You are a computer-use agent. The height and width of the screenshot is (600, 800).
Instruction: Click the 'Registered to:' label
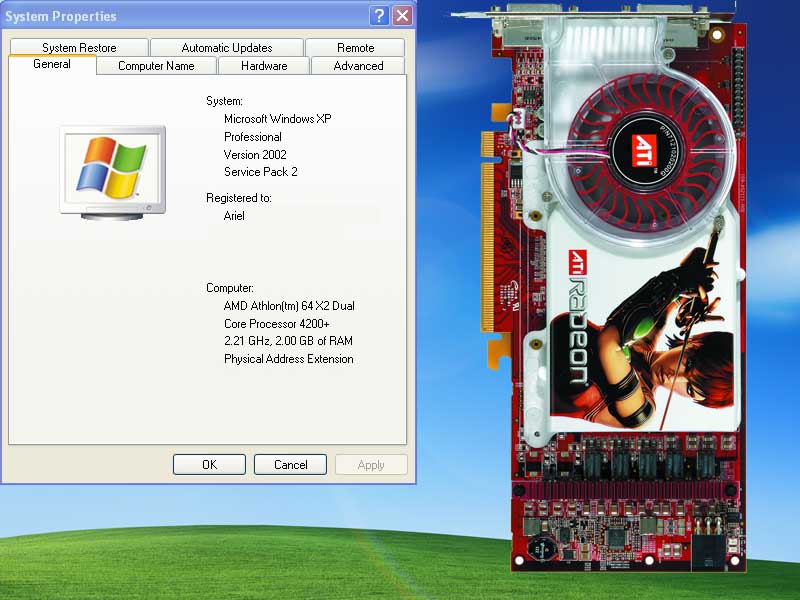tap(238, 198)
